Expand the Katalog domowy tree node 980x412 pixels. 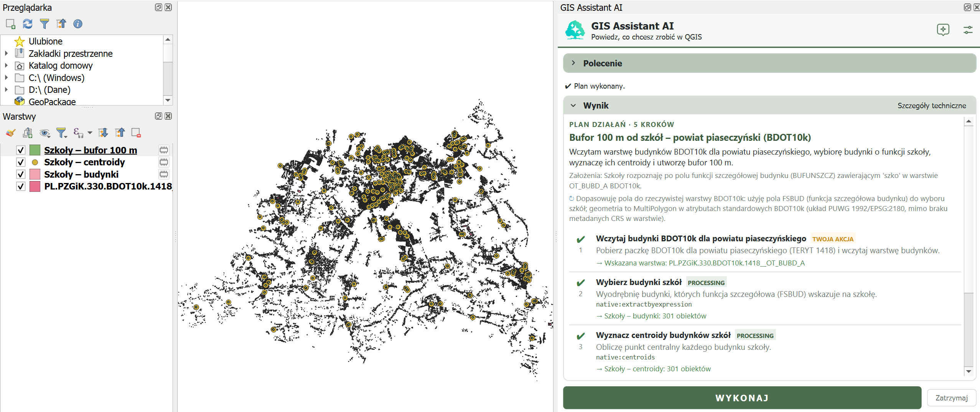click(6, 66)
